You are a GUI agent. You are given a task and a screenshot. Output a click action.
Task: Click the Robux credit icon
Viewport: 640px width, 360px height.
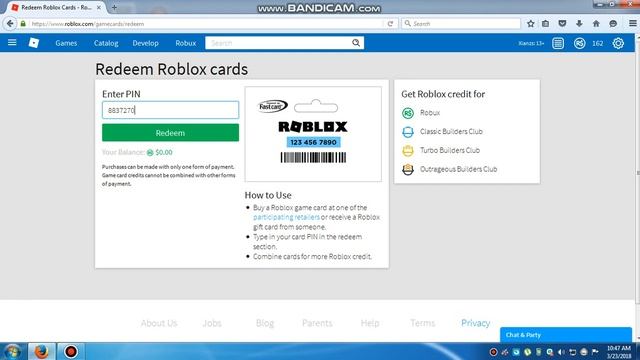408,113
